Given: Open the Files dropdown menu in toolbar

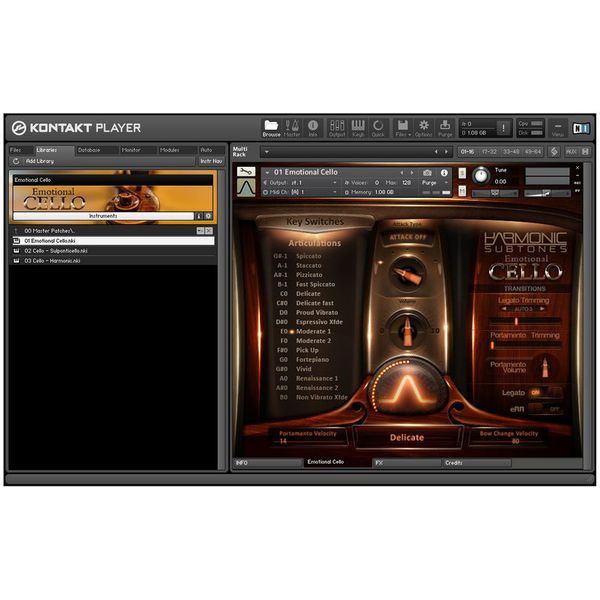Looking at the screenshot, I should [x=402, y=126].
